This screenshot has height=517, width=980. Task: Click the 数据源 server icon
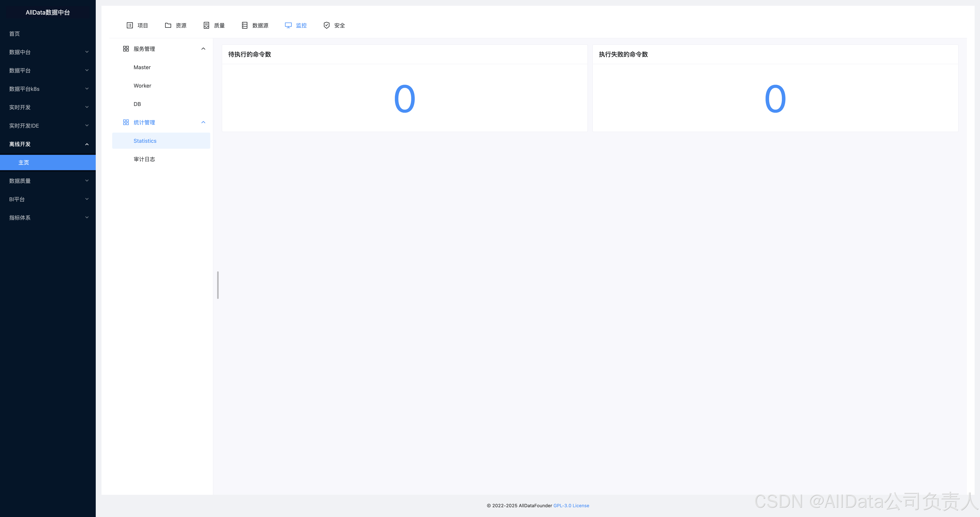pos(245,25)
